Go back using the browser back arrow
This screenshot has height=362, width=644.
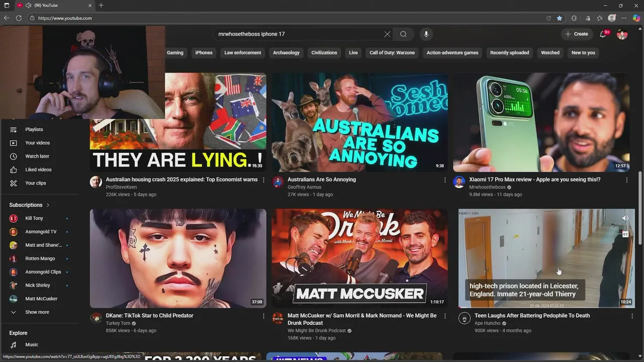click(x=7, y=18)
